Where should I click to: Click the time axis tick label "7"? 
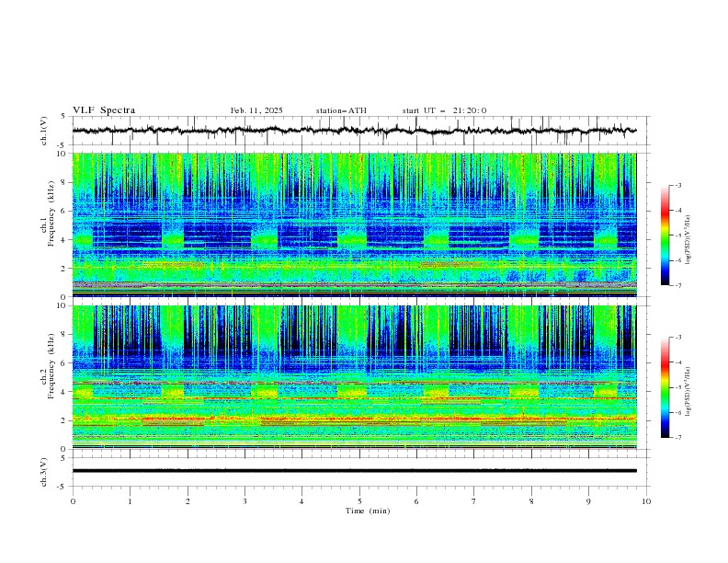pos(473,501)
